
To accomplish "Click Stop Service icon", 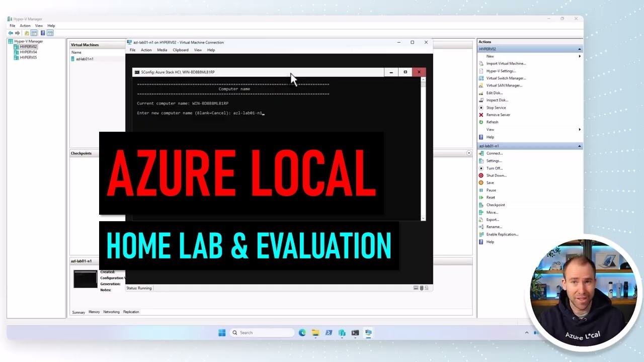I will pos(481,108).
